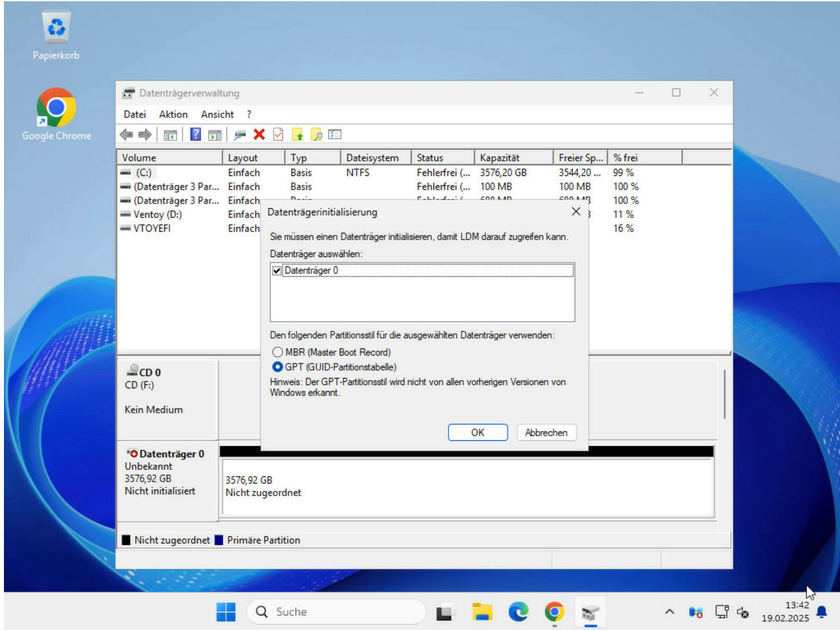Click the network display tray icon

(722, 612)
